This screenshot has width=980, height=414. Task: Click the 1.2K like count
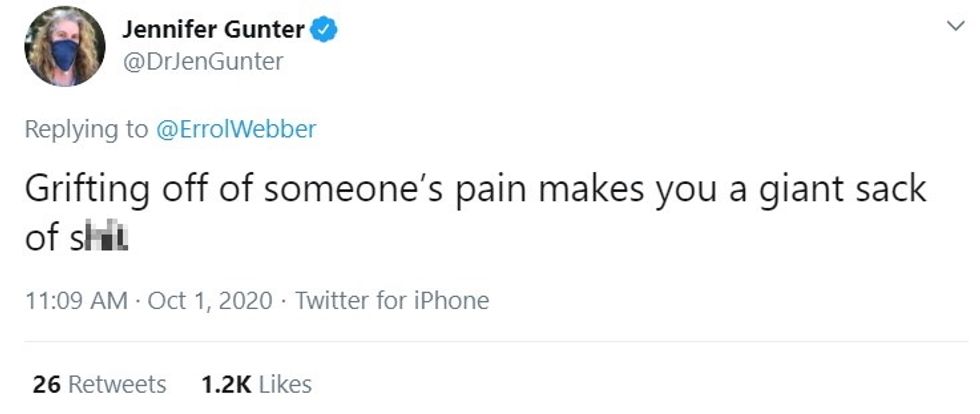[x=227, y=384]
